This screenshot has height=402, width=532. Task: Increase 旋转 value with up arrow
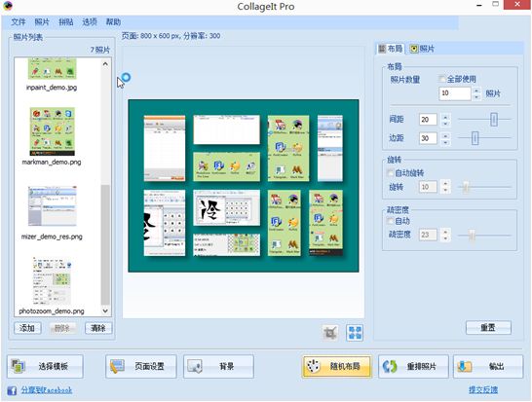pyautogui.click(x=445, y=184)
